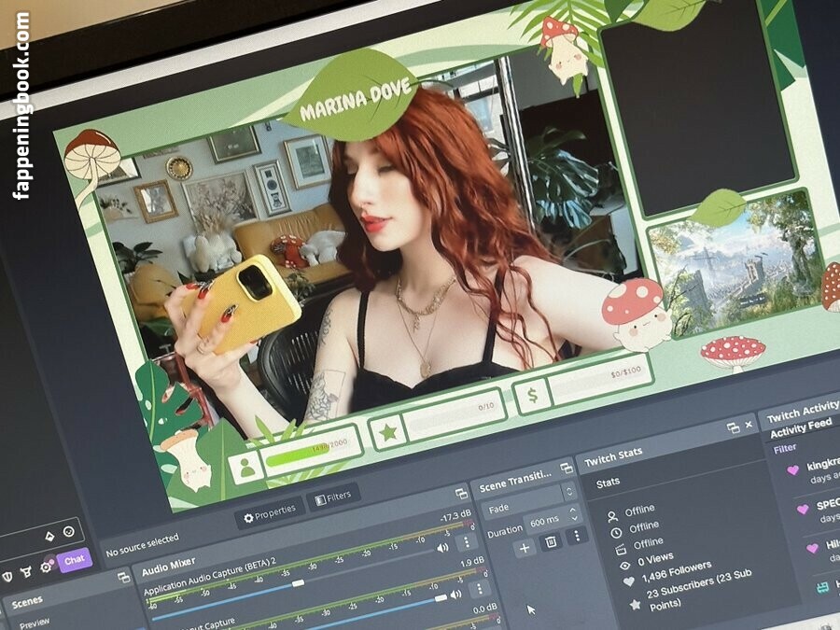The width and height of the screenshot is (840, 630).
Task: Delete the transition with the trash icon
Action: (x=551, y=541)
